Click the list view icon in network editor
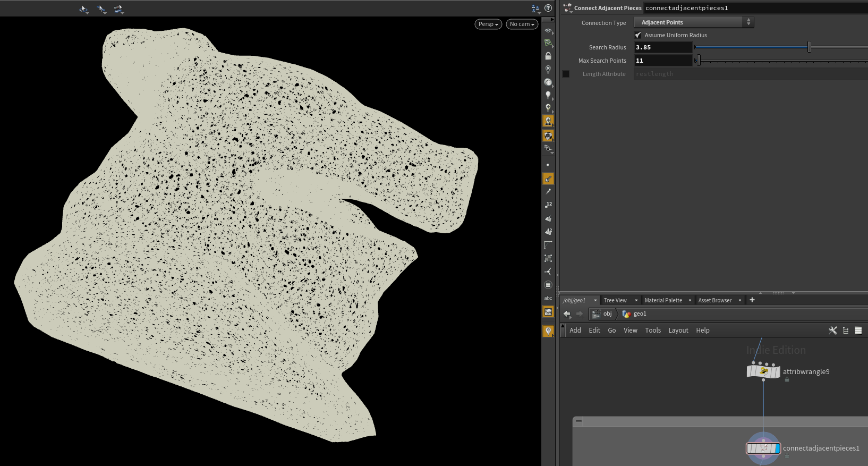This screenshot has height=466, width=868. point(858,331)
